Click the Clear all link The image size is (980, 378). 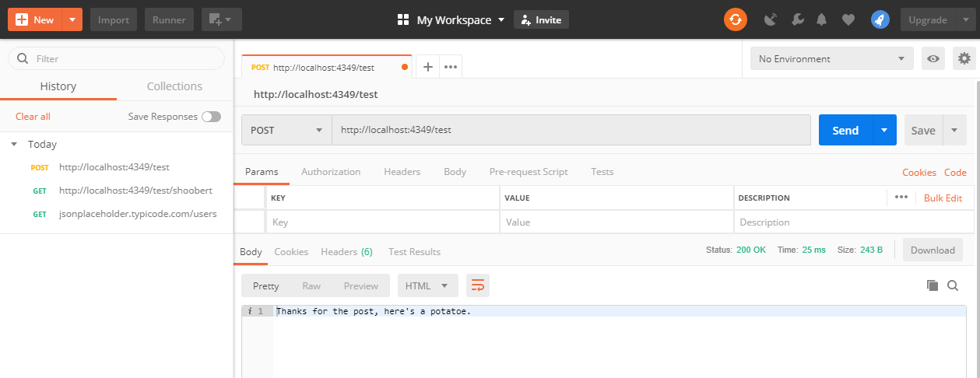(33, 117)
